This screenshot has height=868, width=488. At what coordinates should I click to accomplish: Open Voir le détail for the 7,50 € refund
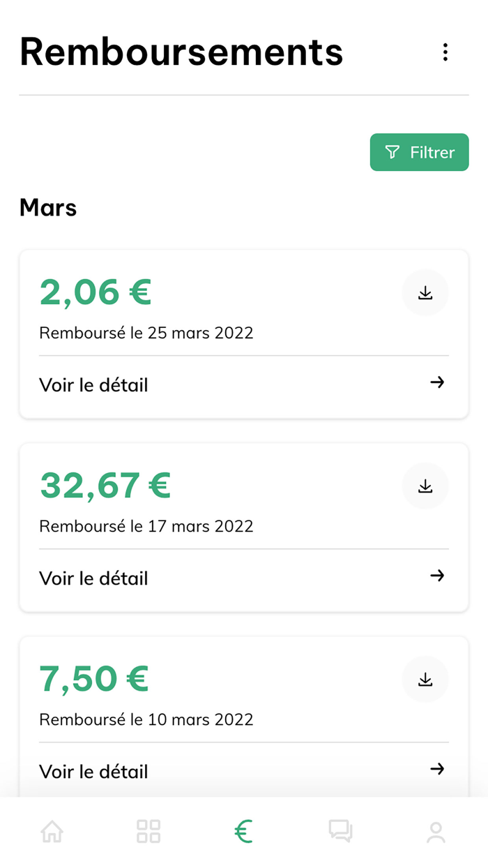pyautogui.click(x=93, y=771)
